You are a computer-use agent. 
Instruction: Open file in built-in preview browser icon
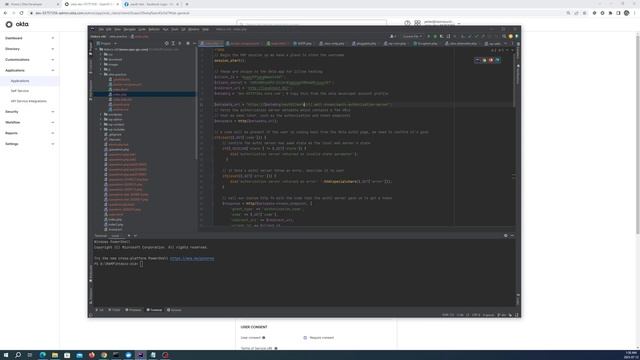(x=478, y=60)
